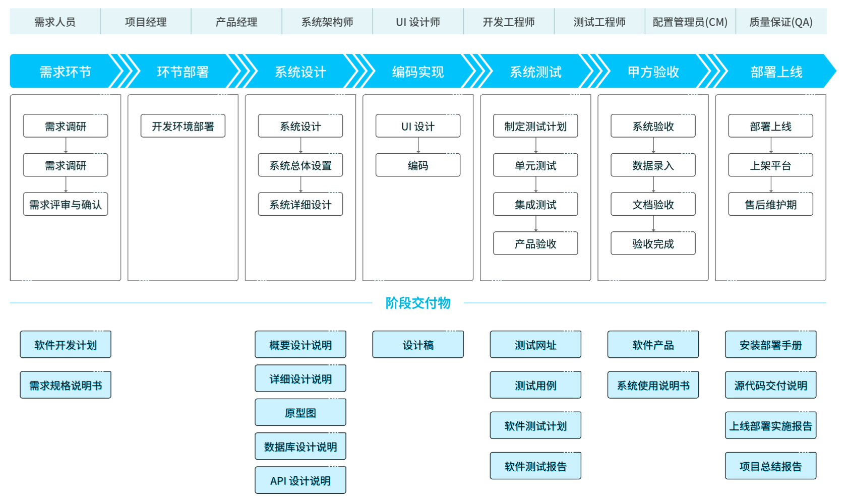Select the 数据库设计说明 deliverable
Image resolution: width=847 pixels, height=504 pixels.
(x=300, y=447)
